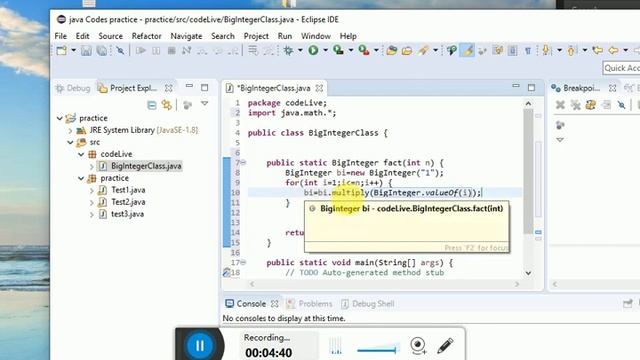Pause the screen recording

tap(200, 346)
